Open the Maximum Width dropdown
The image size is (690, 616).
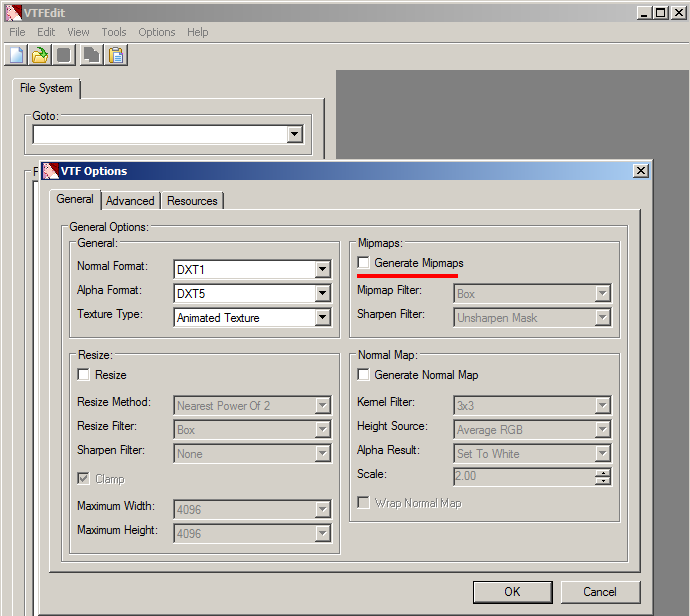[323, 509]
